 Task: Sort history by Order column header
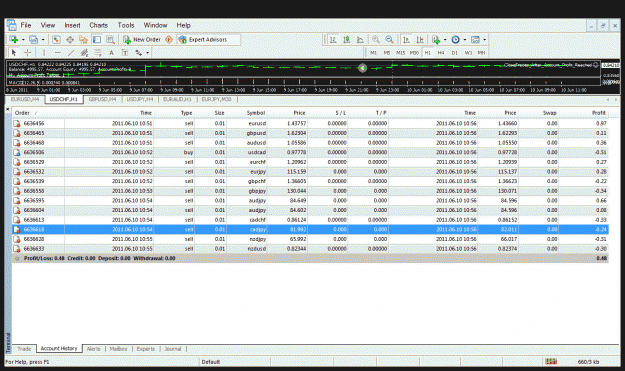pos(22,113)
